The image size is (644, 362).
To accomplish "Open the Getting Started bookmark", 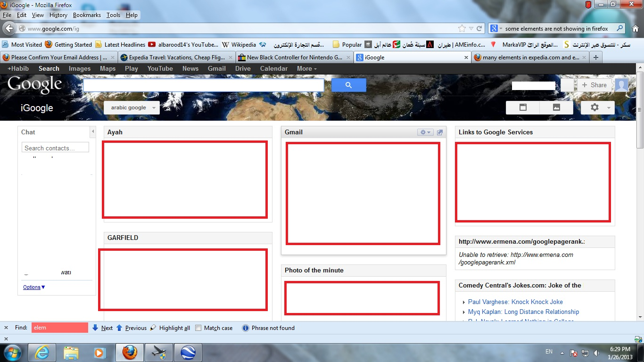I will tap(69, 45).
